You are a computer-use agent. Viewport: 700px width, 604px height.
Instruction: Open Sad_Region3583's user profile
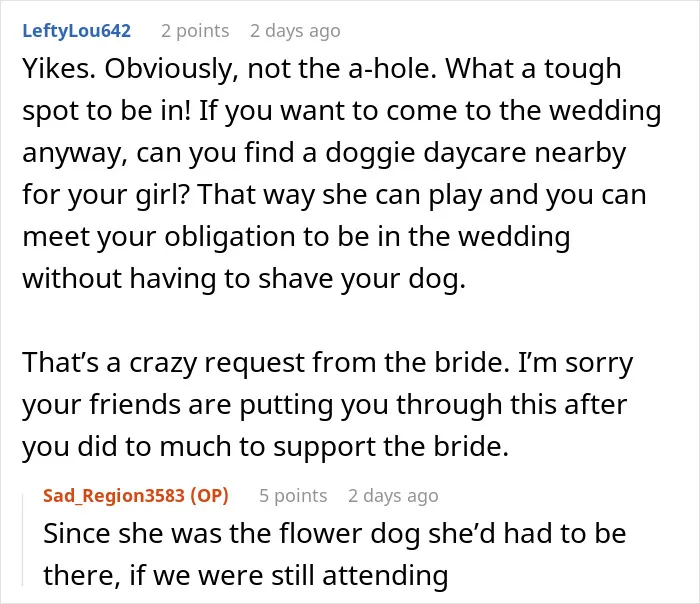[114, 496]
